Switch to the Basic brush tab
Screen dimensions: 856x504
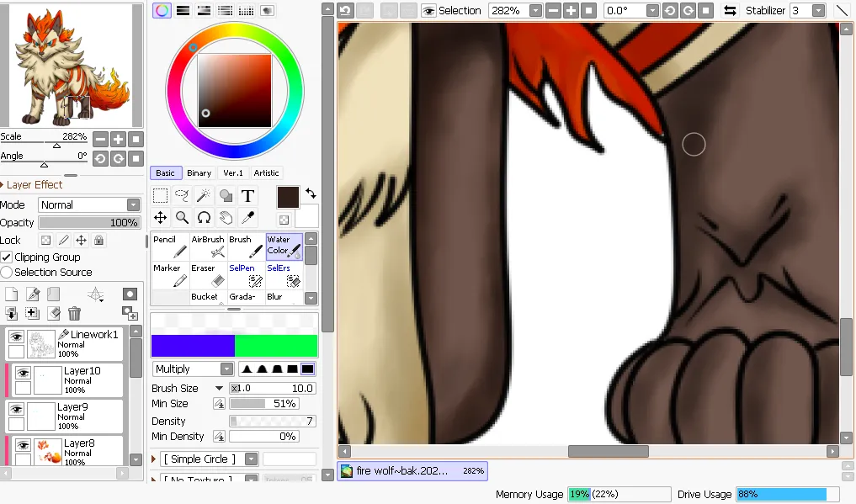coord(165,173)
